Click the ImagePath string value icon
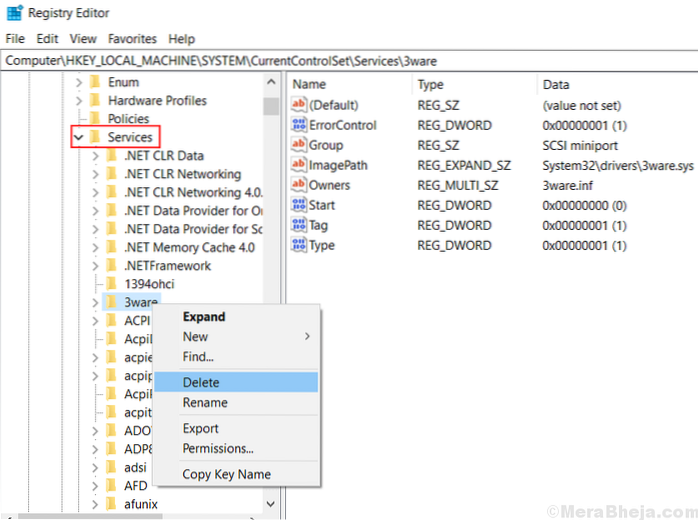698x520 pixels. (x=298, y=165)
